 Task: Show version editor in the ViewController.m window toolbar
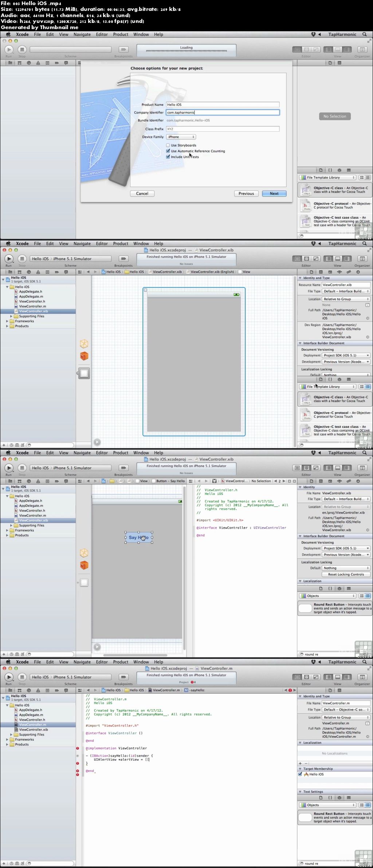[316, 677]
